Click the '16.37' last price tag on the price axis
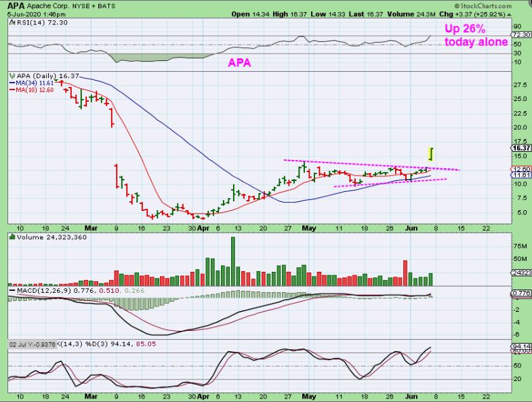Image resolution: width=532 pixels, height=402 pixels. point(521,148)
